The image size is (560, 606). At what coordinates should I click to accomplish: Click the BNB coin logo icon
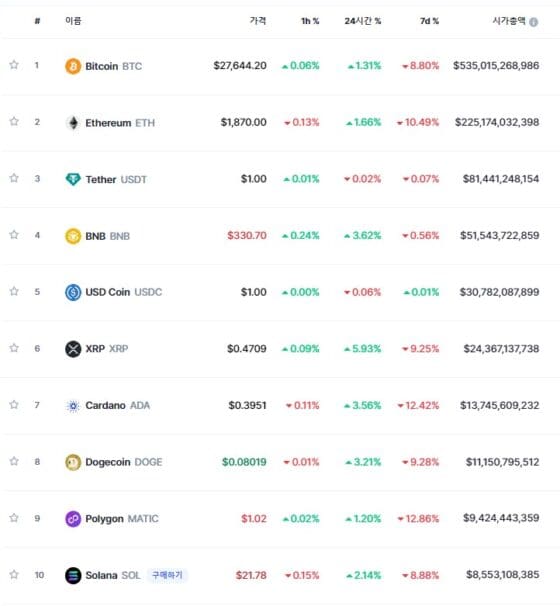coord(73,236)
